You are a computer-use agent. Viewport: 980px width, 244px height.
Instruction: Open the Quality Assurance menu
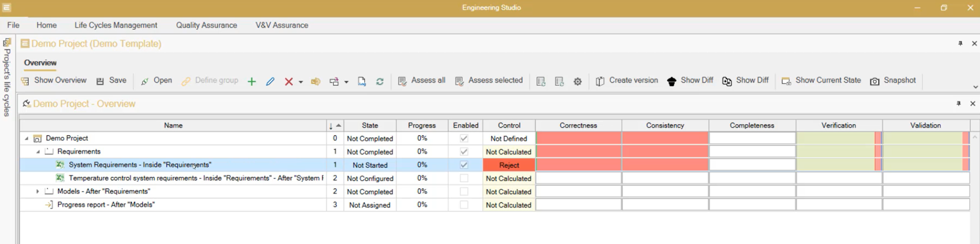(207, 25)
